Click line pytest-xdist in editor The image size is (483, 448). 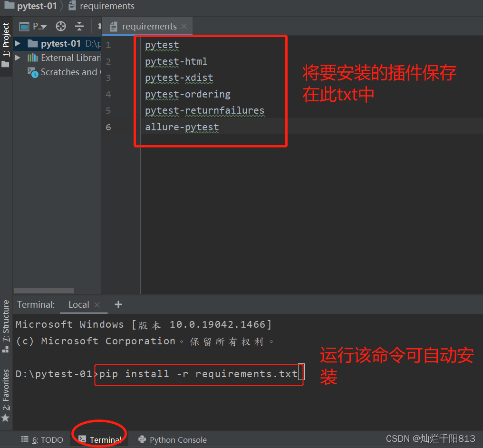tap(179, 78)
